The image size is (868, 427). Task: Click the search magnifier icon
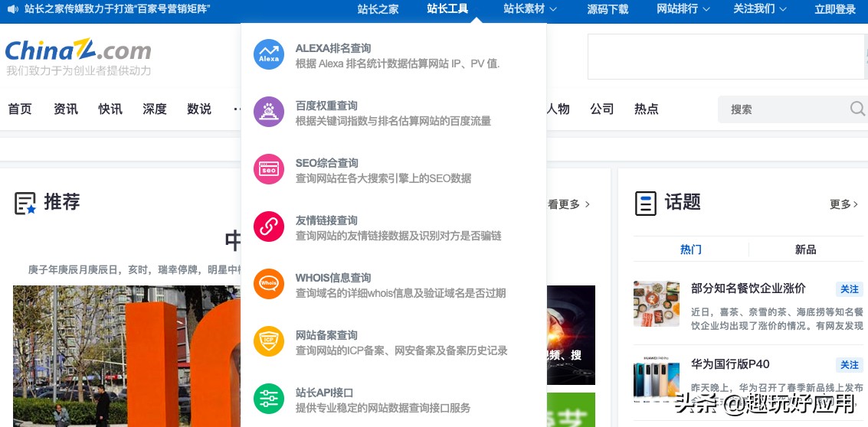click(857, 109)
